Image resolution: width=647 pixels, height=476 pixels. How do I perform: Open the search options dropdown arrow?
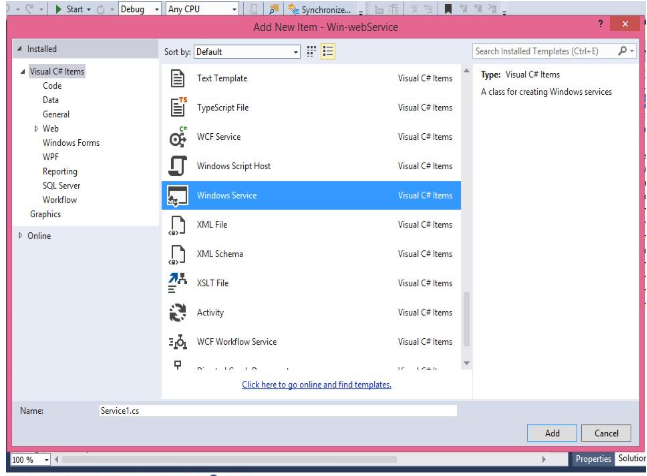(632, 51)
